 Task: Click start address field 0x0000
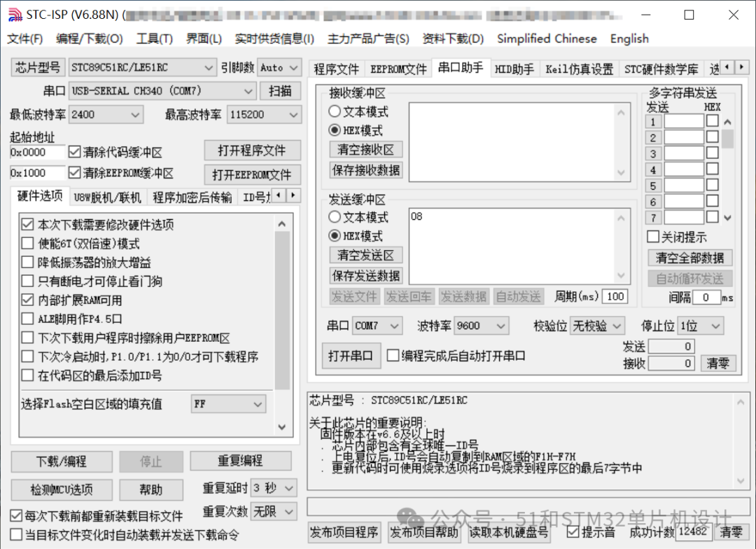click(36, 153)
